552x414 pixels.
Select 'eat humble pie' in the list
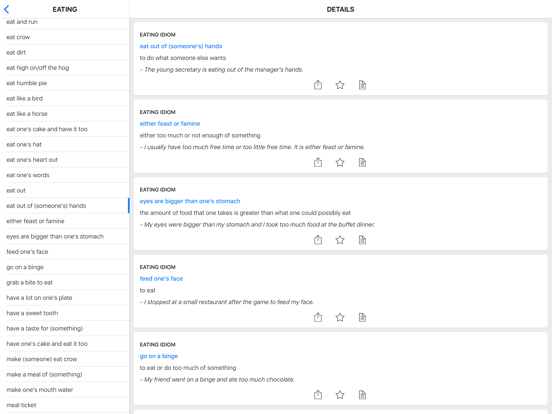[65, 83]
